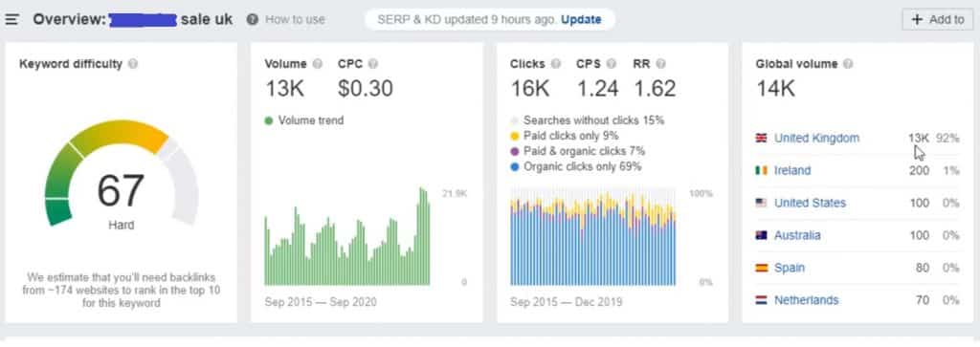
Task: Click the info icon beside CPC
Action: (373, 64)
